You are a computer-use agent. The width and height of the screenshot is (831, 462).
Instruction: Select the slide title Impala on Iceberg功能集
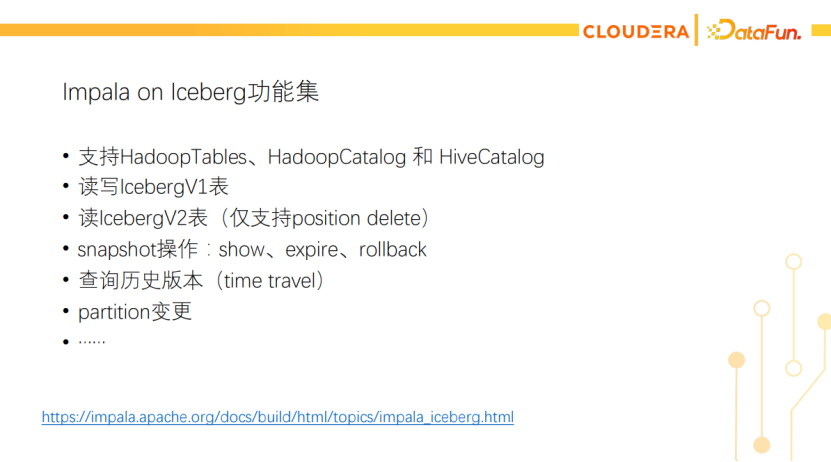click(x=190, y=92)
